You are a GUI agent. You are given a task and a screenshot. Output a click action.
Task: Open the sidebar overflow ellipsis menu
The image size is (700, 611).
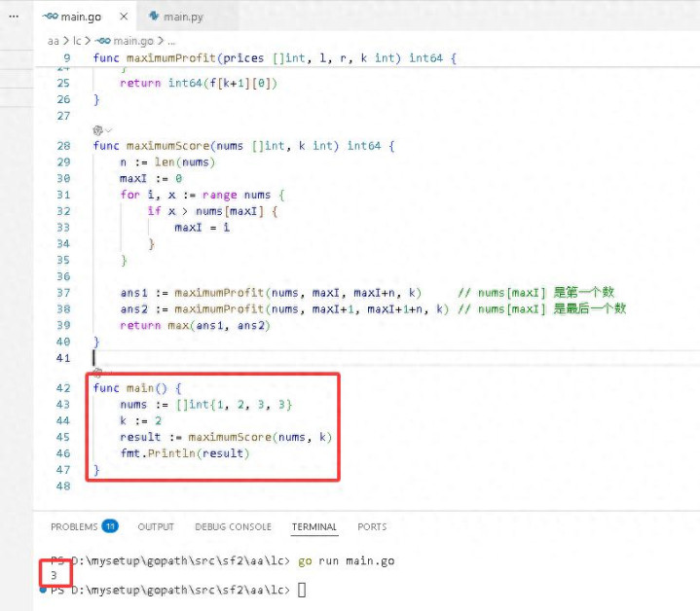coord(14,17)
